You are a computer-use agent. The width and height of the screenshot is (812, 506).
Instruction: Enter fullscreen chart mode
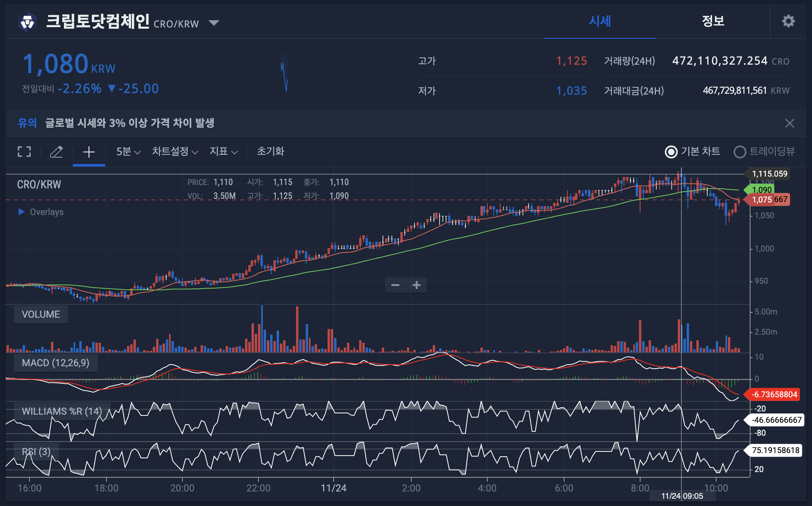point(24,152)
